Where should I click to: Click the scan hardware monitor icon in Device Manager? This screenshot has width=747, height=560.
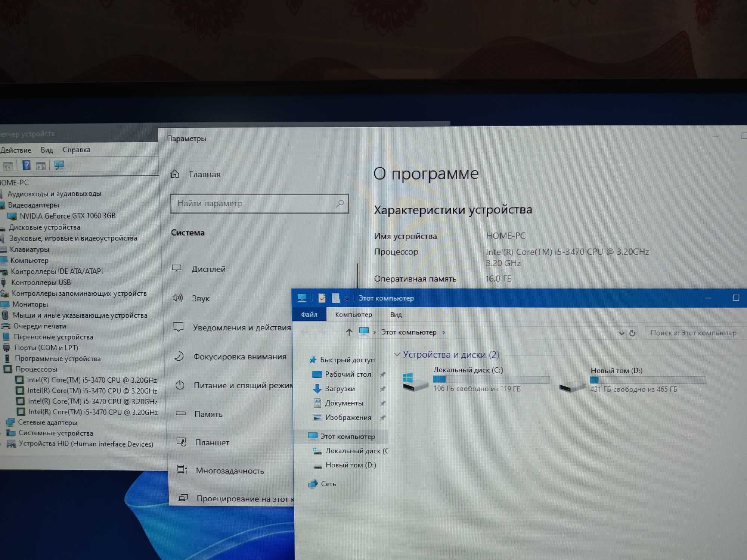tap(59, 165)
